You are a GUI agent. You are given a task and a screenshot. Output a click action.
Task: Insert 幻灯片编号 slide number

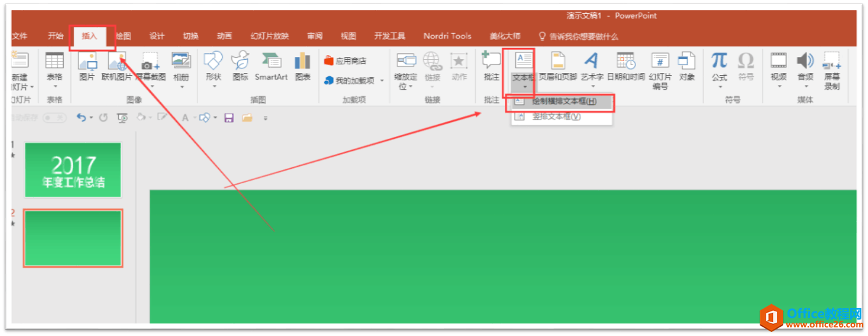(x=660, y=71)
